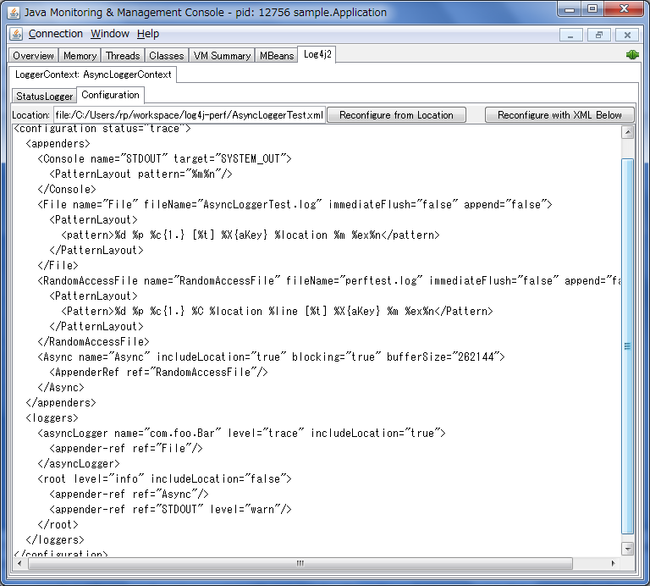Click the appender-ref ref="Async" line

coord(129,494)
